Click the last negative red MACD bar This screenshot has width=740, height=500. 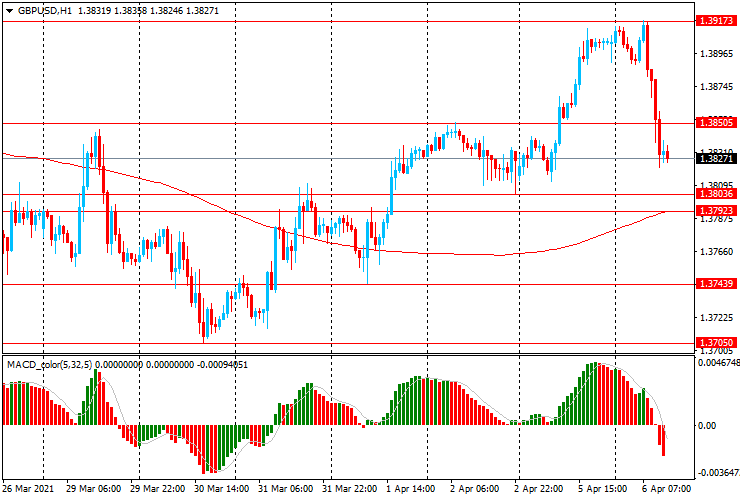pyautogui.click(x=664, y=440)
